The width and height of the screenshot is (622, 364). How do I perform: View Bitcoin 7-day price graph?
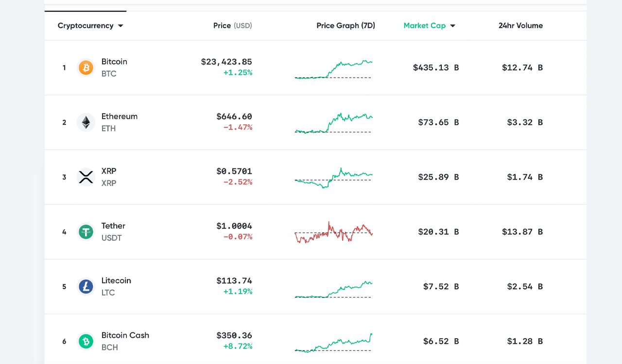click(333, 69)
